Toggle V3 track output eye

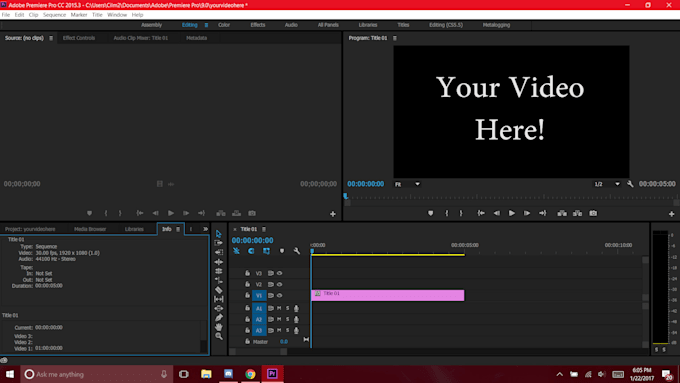click(280, 273)
